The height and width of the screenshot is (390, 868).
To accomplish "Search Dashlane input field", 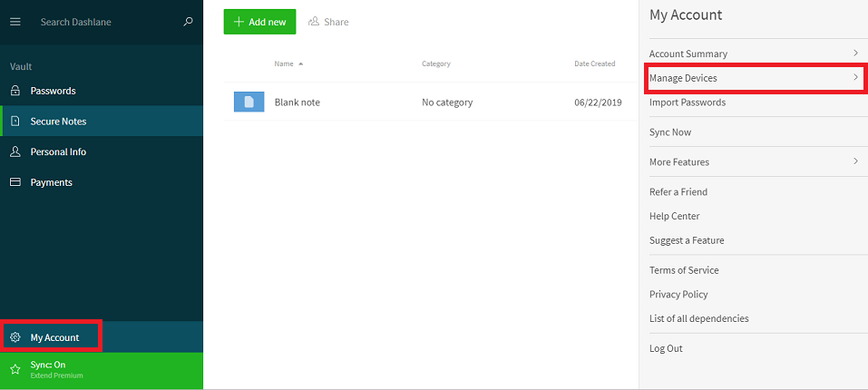I will click(x=102, y=22).
